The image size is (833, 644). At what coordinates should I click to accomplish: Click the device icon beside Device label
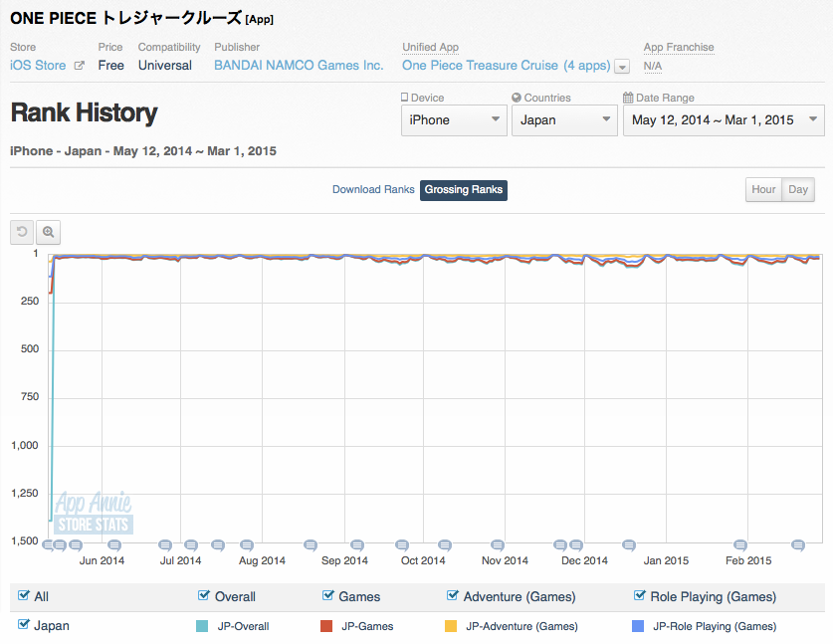pos(404,98)
